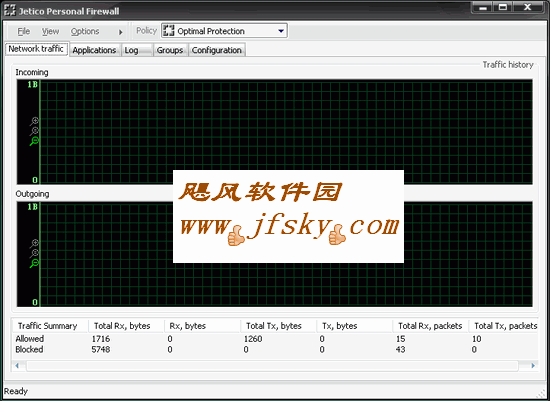Open the Policy combo box with Optimal Protection
The width and height of the screenshot is (550, 401).
click(x=224, y=31)
